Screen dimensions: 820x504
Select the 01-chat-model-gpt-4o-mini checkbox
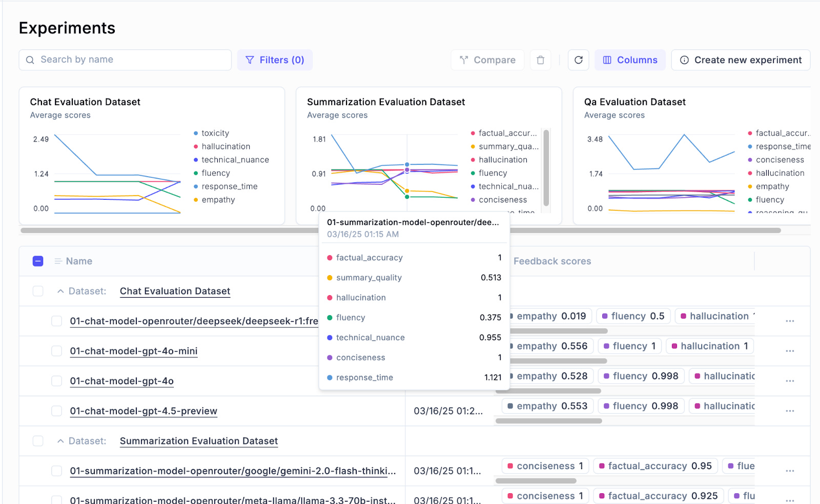pos(56,351)
